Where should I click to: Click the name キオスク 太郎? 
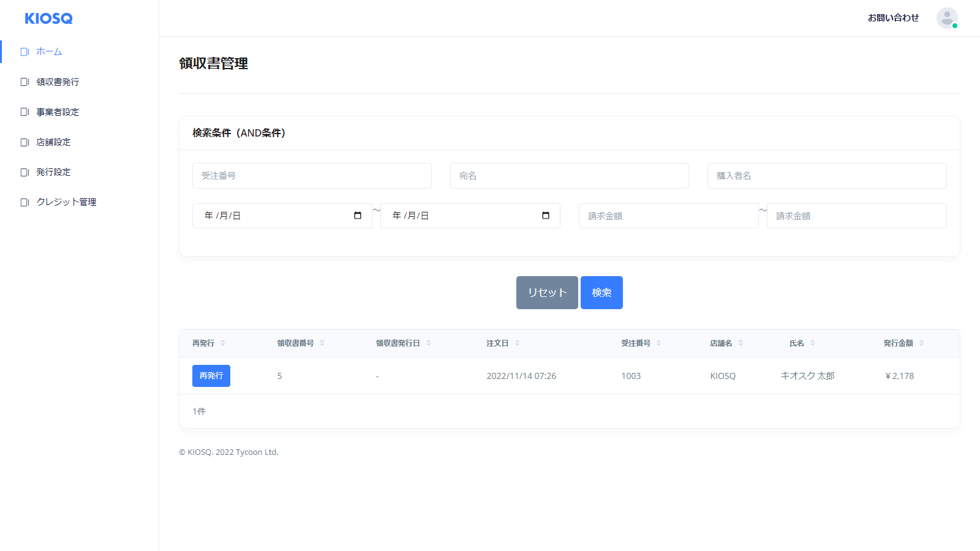tap(807, 376)
